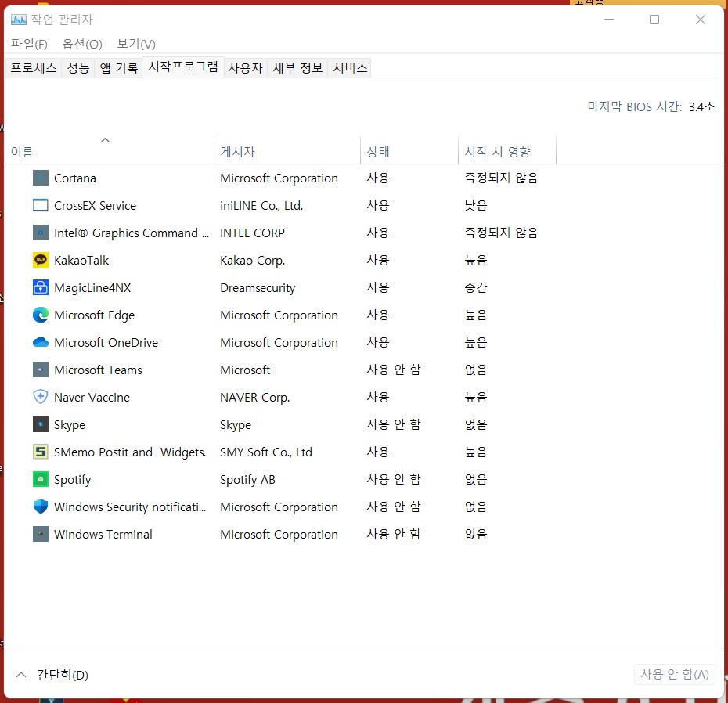728x703 pixels.
Task: Open the 파일(F) menu
Action: [x=29, y=44]
